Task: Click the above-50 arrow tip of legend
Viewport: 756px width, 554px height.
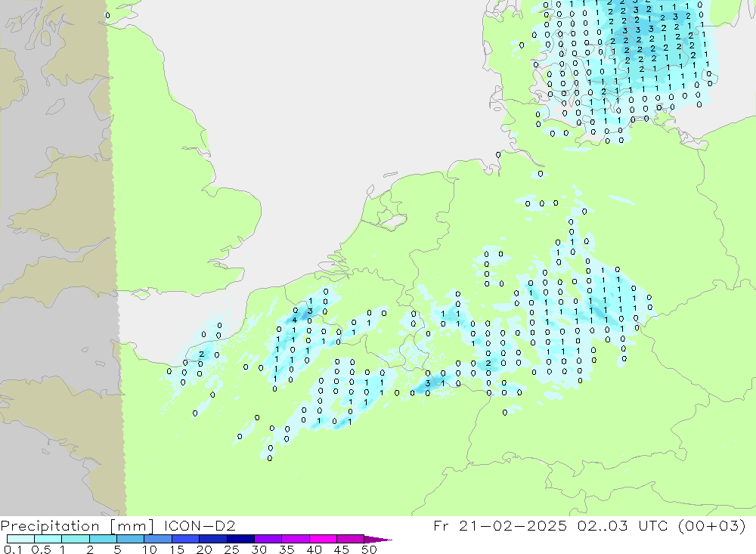Action: coord(378,539)
